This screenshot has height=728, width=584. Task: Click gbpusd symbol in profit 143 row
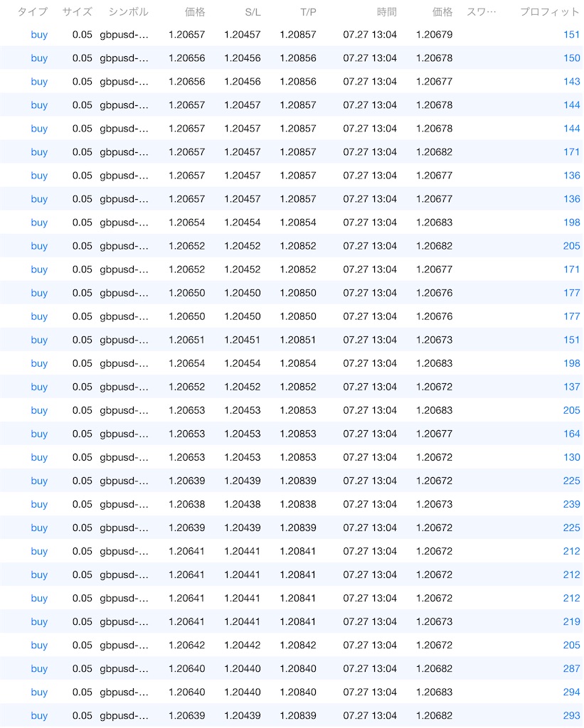point(124,81)
